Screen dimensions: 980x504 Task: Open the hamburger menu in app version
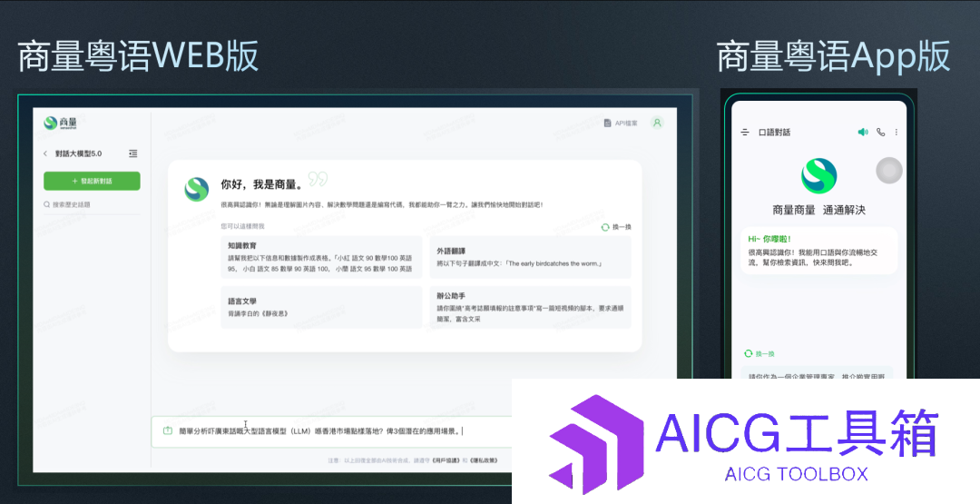[745, 133]
